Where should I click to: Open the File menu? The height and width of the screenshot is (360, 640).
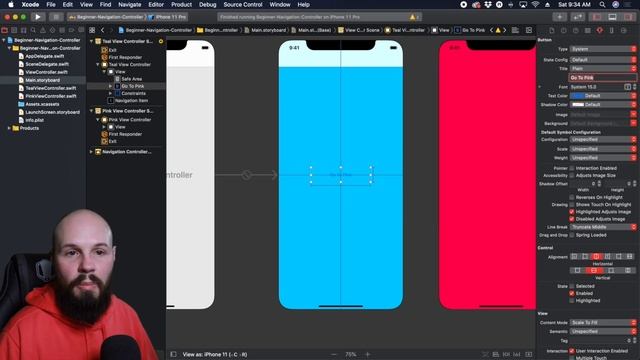[51, 4]
